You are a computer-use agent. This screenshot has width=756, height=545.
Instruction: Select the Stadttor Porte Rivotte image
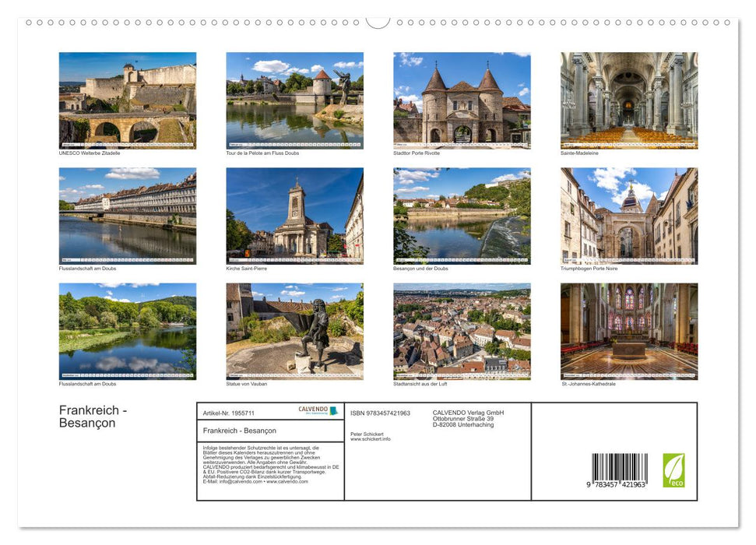coord(461,99)
